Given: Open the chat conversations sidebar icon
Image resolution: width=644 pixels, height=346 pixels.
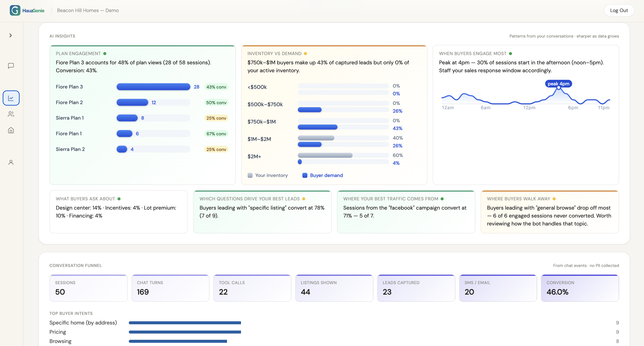Looking at the screenshot, I should [11, 66].
